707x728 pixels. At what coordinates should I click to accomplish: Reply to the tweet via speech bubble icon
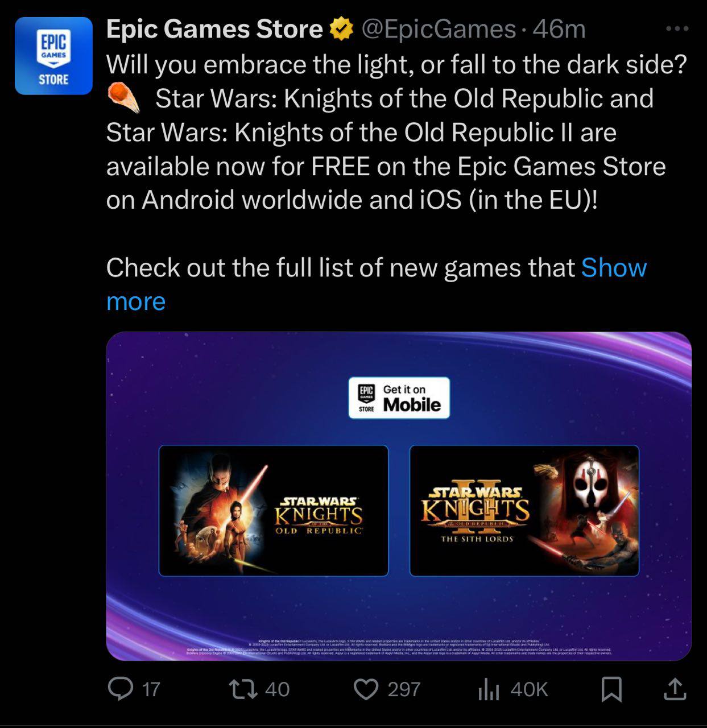point(120,689)
